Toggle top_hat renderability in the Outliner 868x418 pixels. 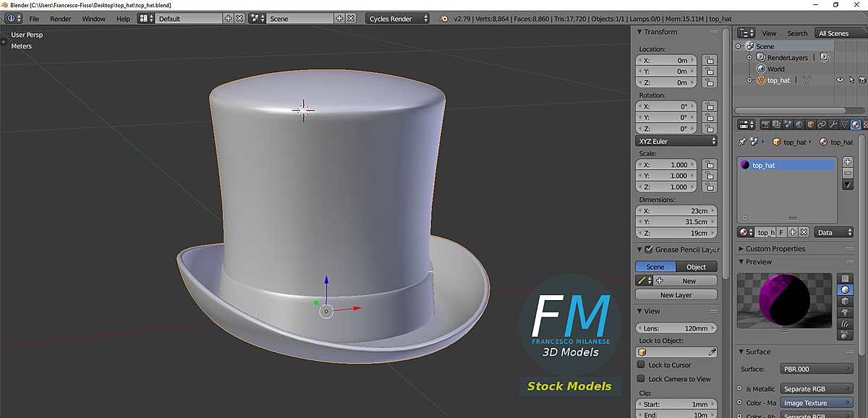click(861, 80)
